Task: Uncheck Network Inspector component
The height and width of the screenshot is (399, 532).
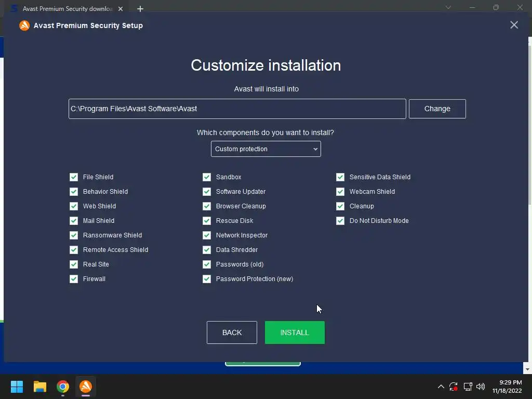Action: pyautogui.click(x=207, y=235)
